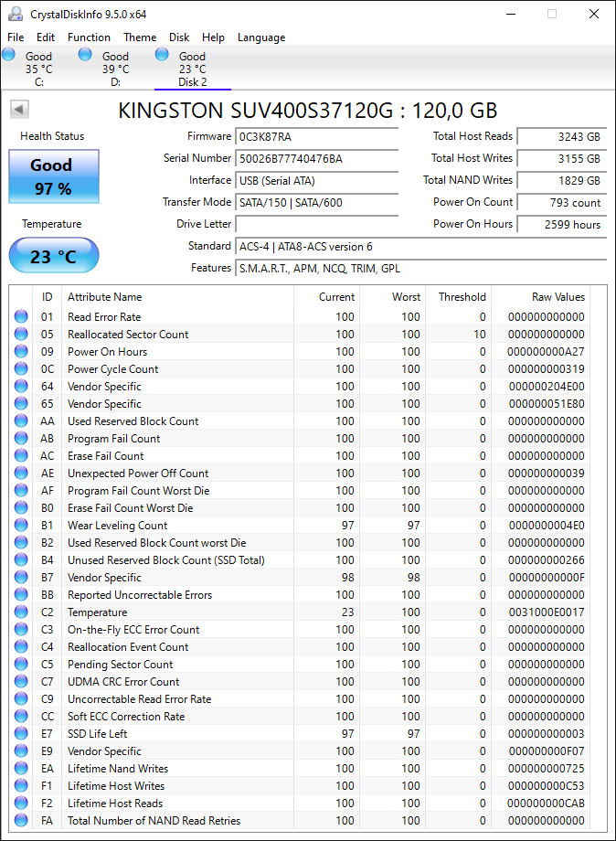Open the Theme menu
Image resolution: width=616 pixels, height=841 pixels.
point(140,37)
